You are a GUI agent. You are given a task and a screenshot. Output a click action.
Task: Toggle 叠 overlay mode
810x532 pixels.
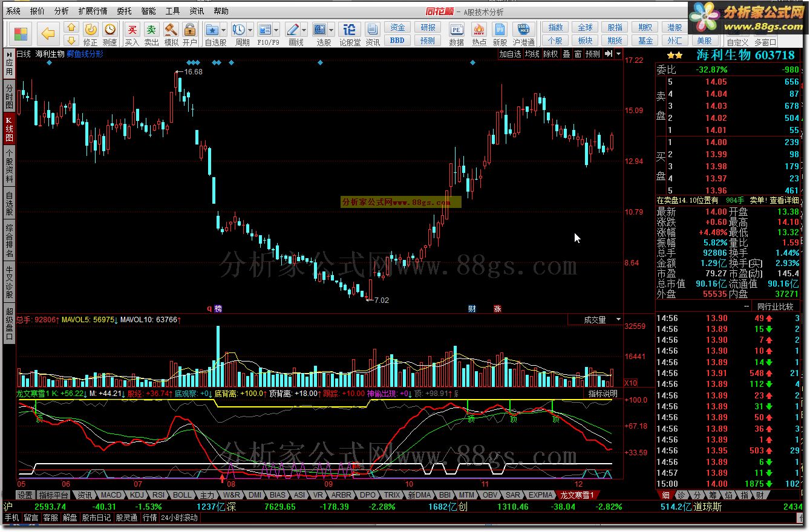[566, 54]
